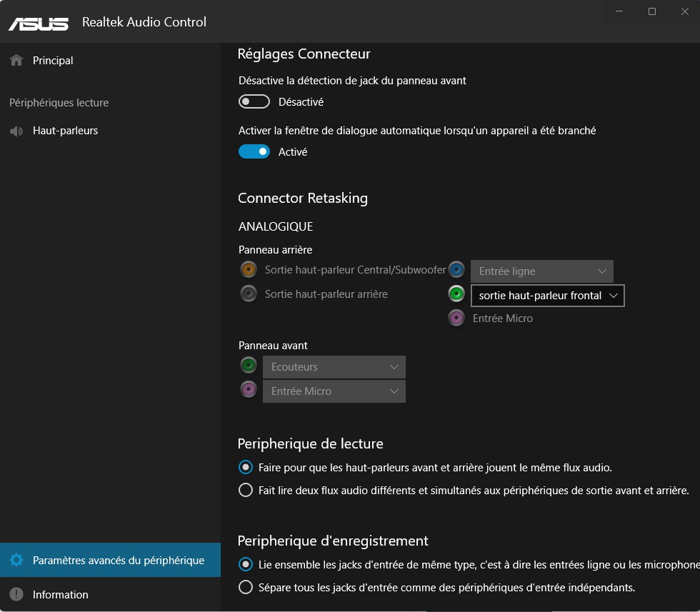Screen dimensions: 700x612
Task: Select same audio stream for front and rear
Action: pyautogui.click(x=246, y=468)
